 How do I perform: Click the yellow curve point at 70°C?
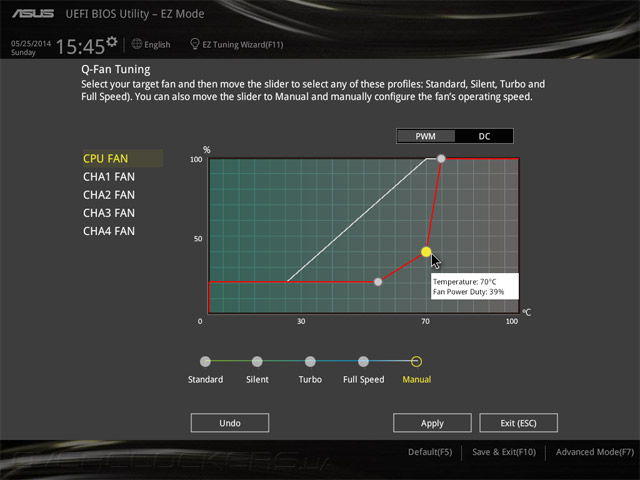point(426,252)
